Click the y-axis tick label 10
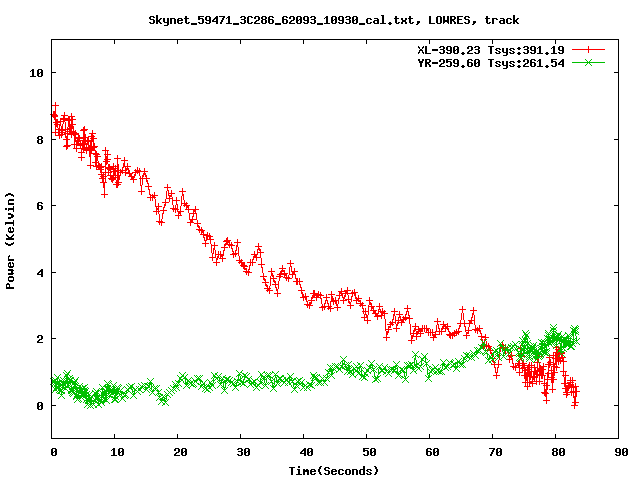The width and height of the screenshot is (640, 480). click(36, 73)
